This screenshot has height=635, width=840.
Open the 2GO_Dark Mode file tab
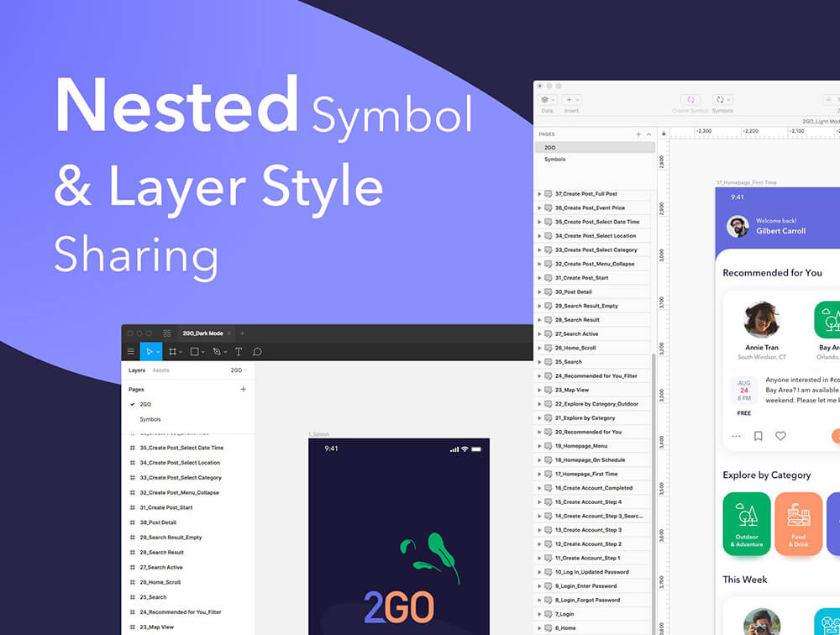click(202, 333)
